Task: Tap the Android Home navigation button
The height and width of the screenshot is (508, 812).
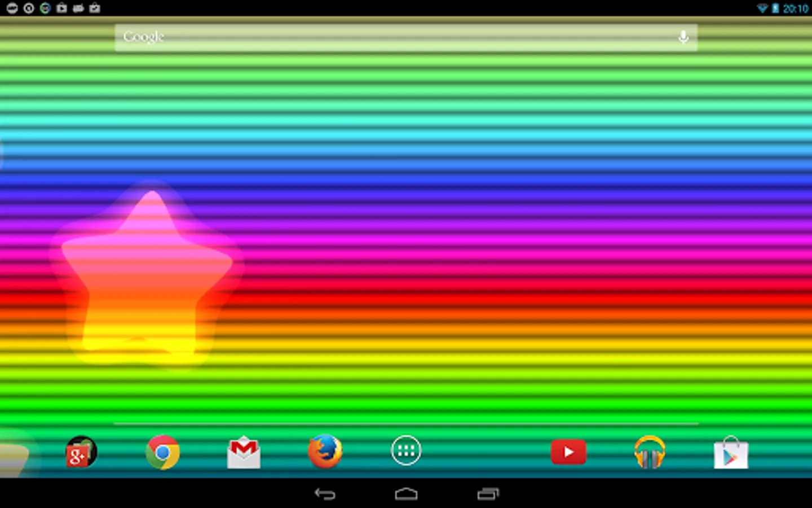Action: [406, 494]
